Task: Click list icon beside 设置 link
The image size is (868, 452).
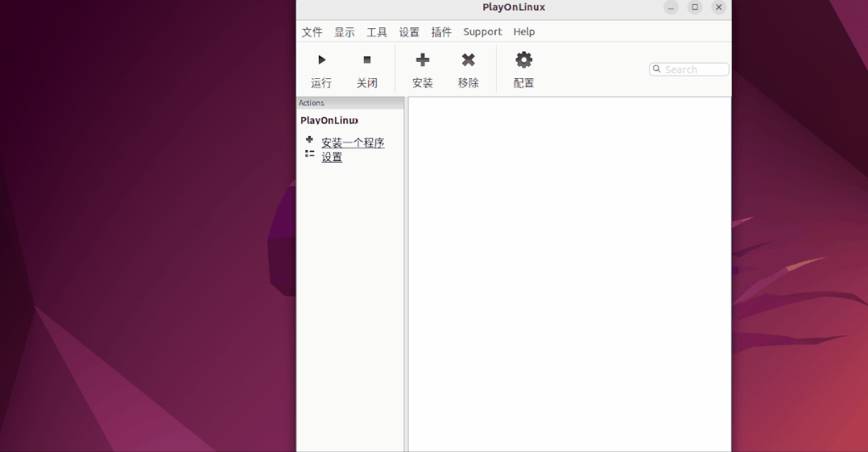Action: (x=309, y=153)
